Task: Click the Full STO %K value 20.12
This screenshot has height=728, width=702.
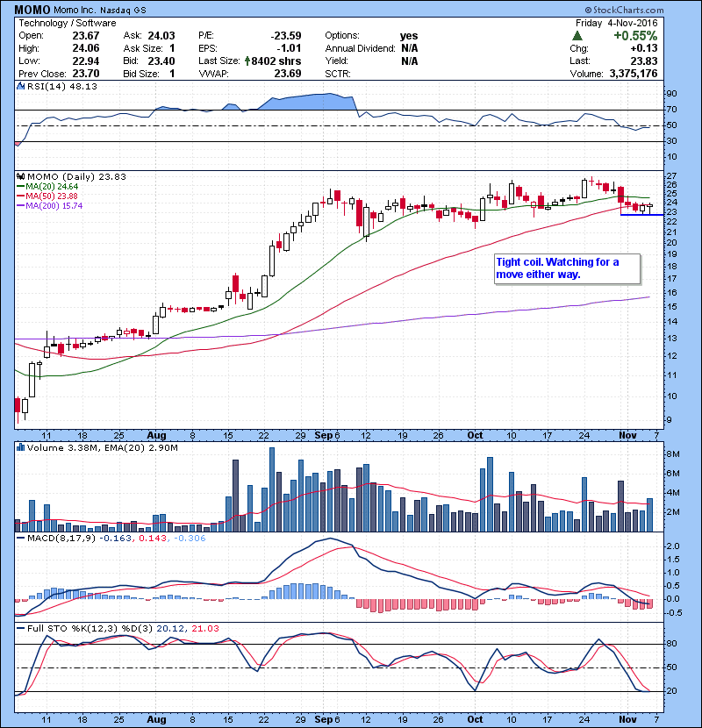Action: (168, 628)
